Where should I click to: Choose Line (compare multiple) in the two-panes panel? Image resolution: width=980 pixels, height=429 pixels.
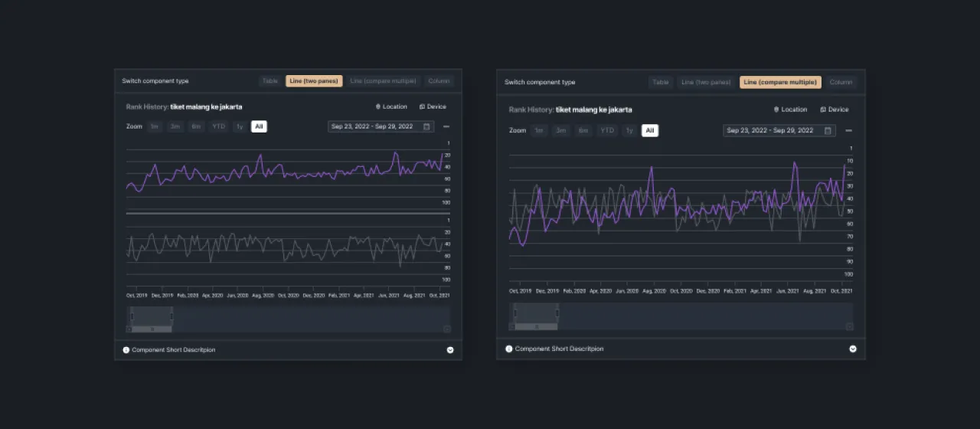(383, 80)
